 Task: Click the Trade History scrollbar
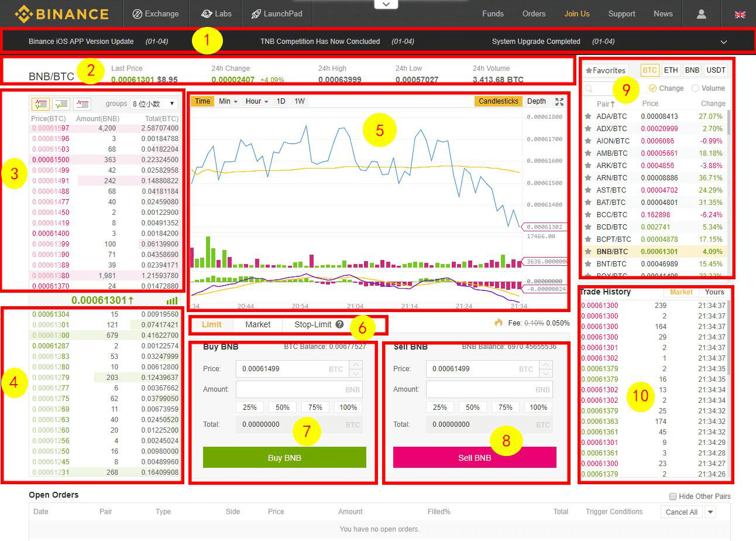click(728, 338)
